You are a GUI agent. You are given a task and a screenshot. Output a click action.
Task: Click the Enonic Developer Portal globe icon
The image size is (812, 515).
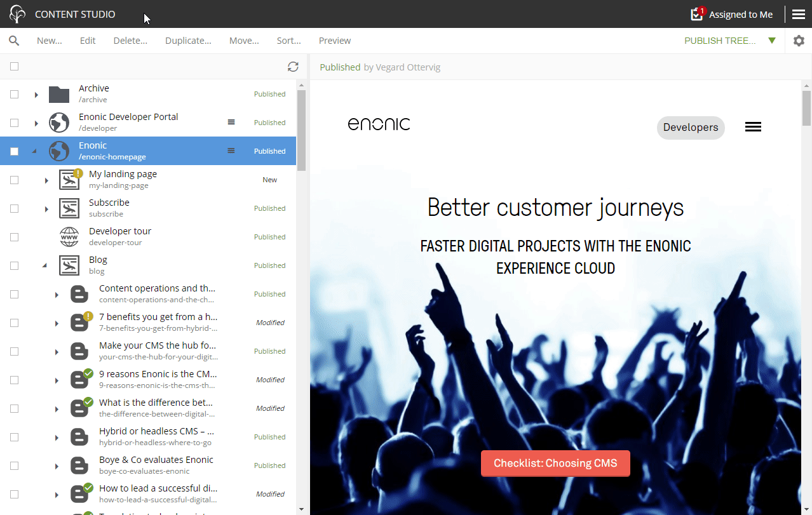click(59, 123)
